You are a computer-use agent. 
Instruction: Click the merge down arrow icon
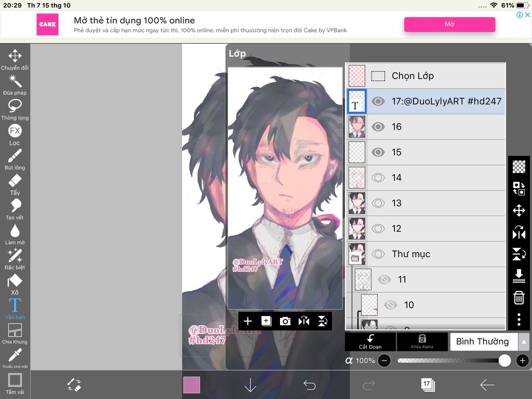click(519, 275)
